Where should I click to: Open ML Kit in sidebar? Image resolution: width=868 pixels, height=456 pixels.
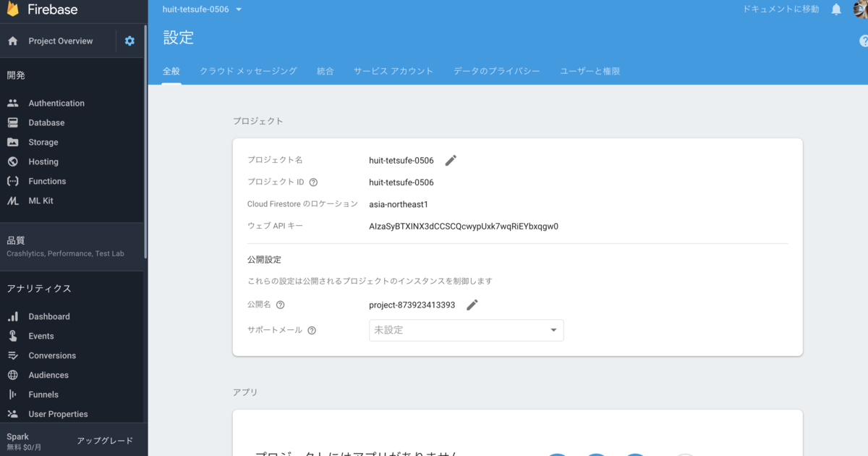point(41,201)
